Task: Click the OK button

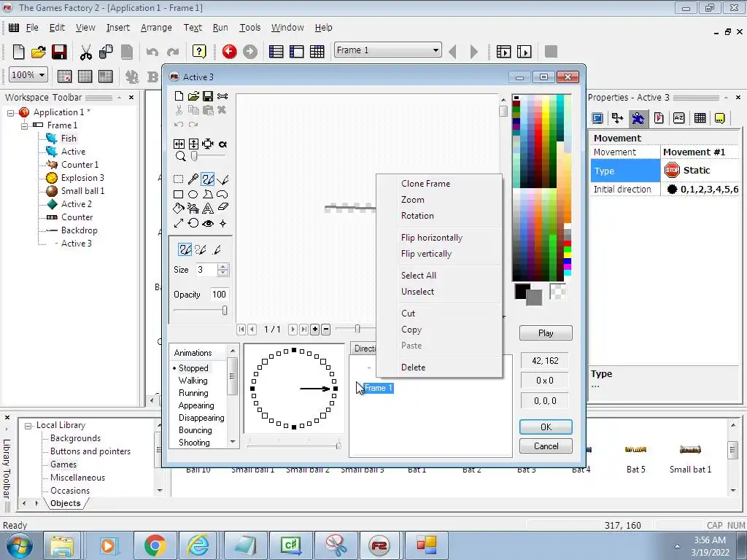Action: [546, 427]
